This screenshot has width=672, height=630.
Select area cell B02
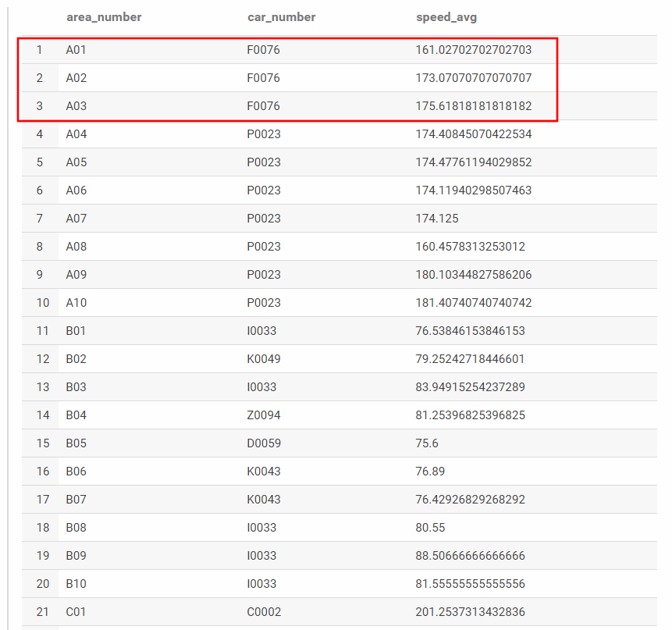(76, 358)
